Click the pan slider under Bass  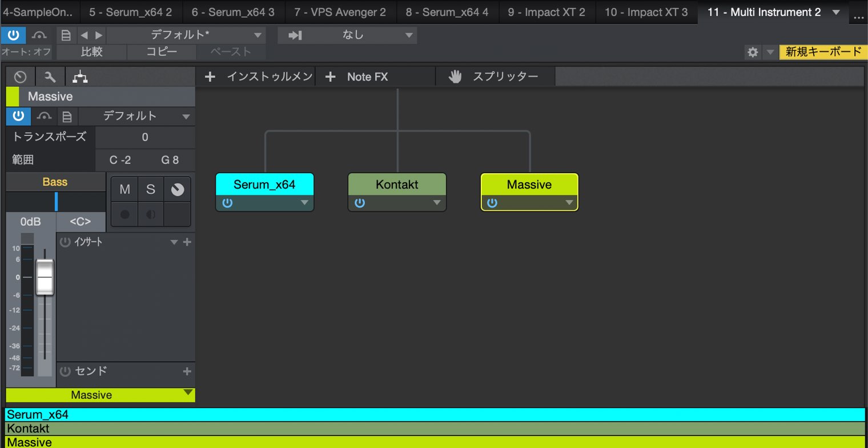(56, 202)
